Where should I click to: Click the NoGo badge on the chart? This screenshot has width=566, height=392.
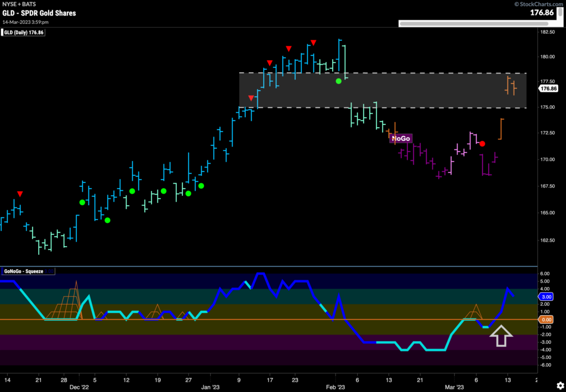pyautogui.click(x=400, y=138)
